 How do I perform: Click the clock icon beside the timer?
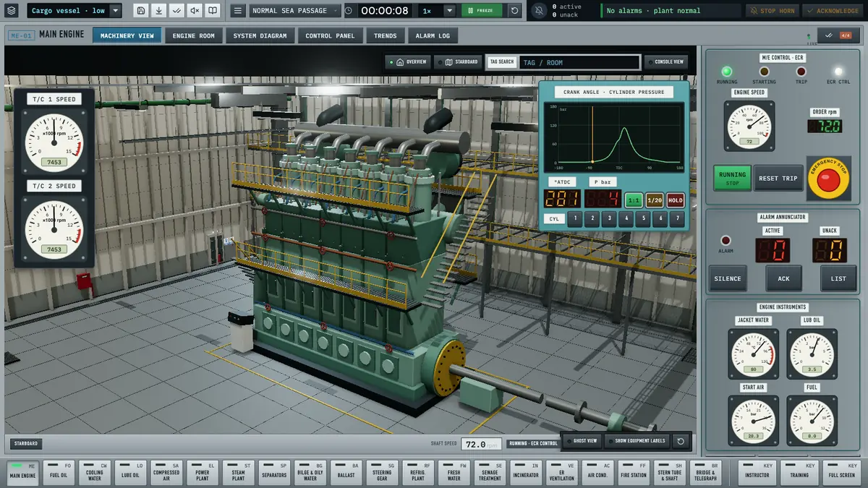point(349,11)
